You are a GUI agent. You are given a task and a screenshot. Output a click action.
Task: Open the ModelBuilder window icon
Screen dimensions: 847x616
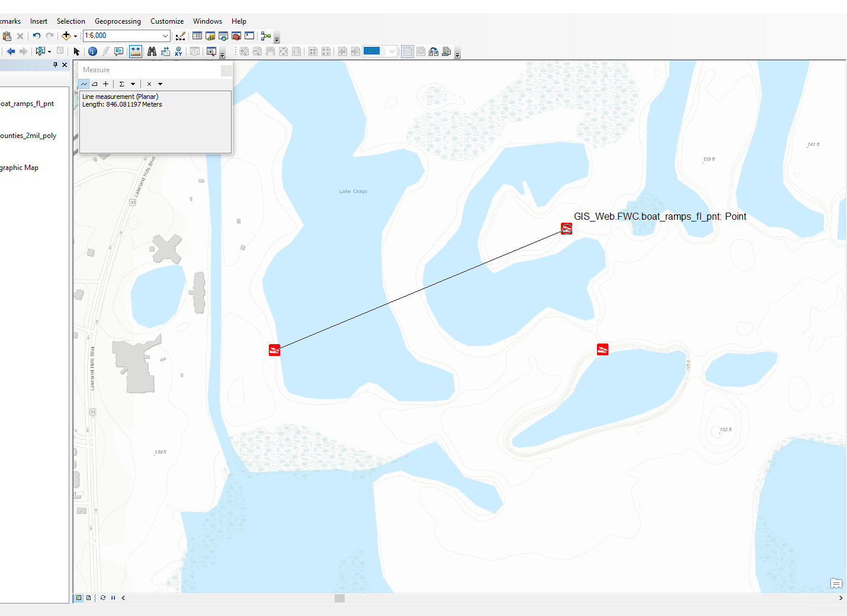[x=266, y=36]
